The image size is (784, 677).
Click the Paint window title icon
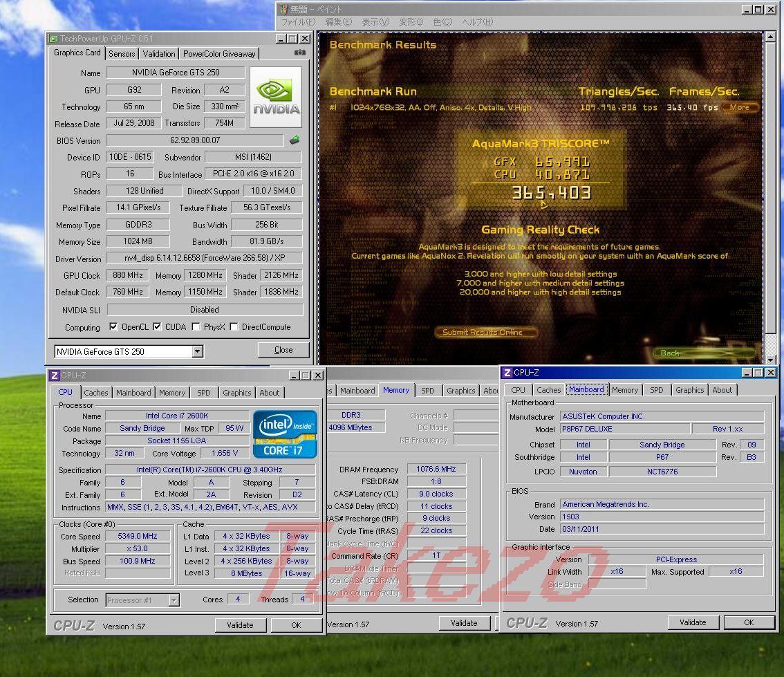tap(283, 10)
